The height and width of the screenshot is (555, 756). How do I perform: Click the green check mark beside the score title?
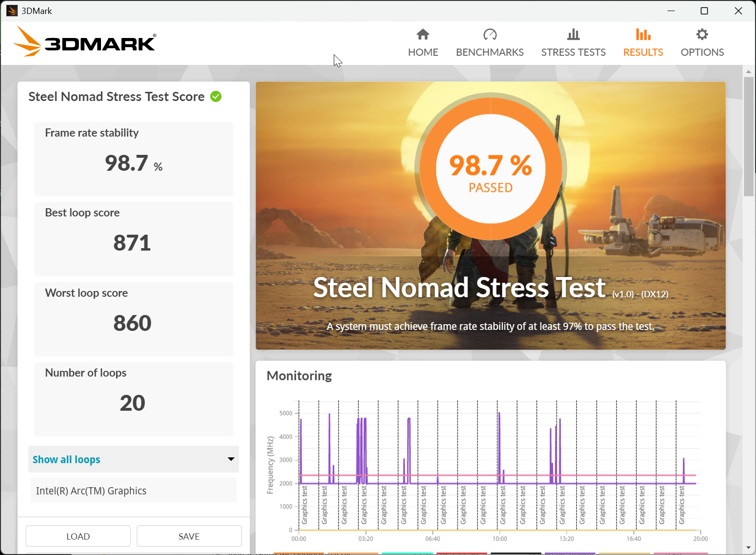(x=216, y=97)
